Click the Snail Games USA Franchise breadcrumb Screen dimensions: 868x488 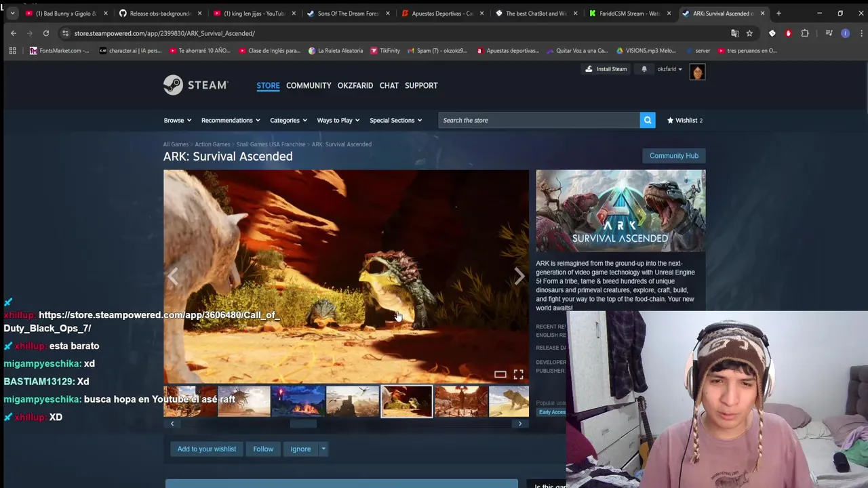tap(271, 144)
